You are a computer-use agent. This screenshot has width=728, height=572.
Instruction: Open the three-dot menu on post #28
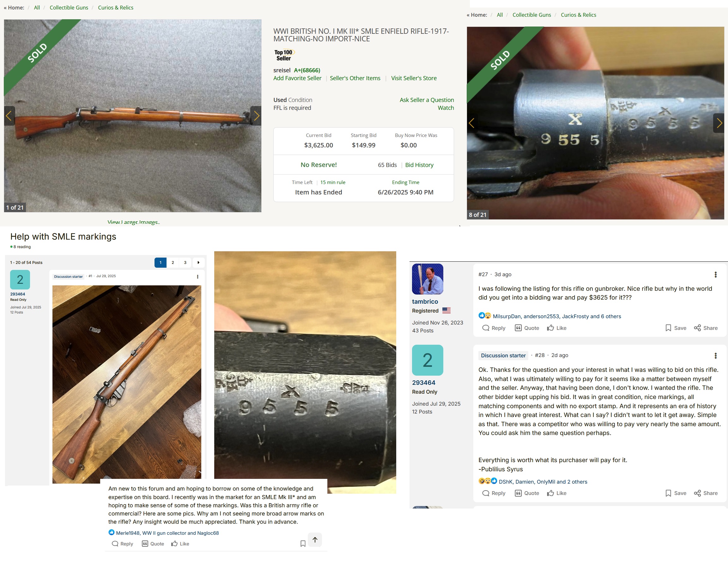point(715,356)
